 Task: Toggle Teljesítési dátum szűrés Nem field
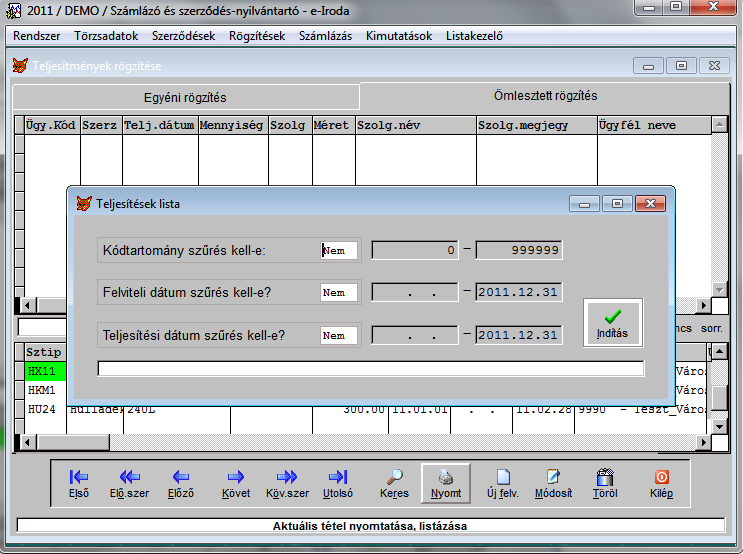coord(338,335)
